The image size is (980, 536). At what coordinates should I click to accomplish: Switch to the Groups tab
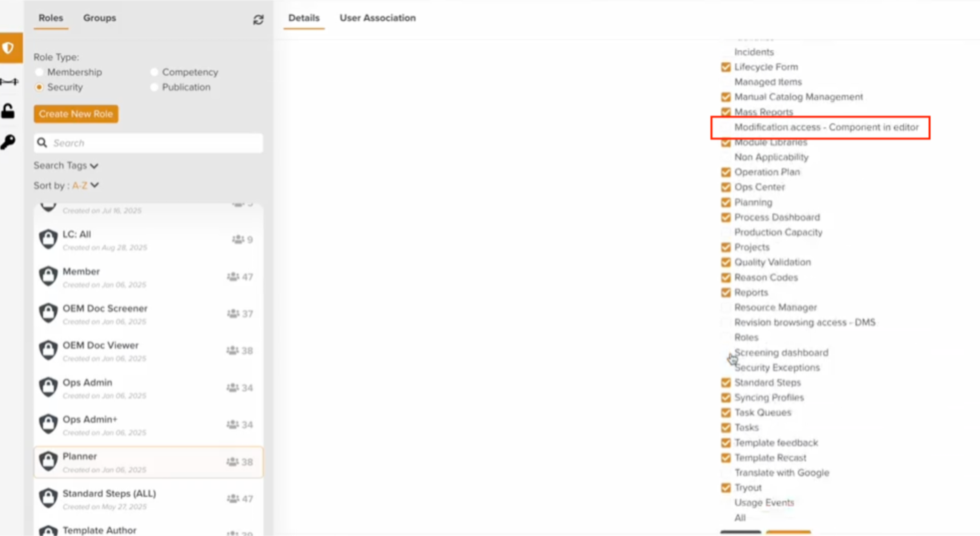pos(99,18)
